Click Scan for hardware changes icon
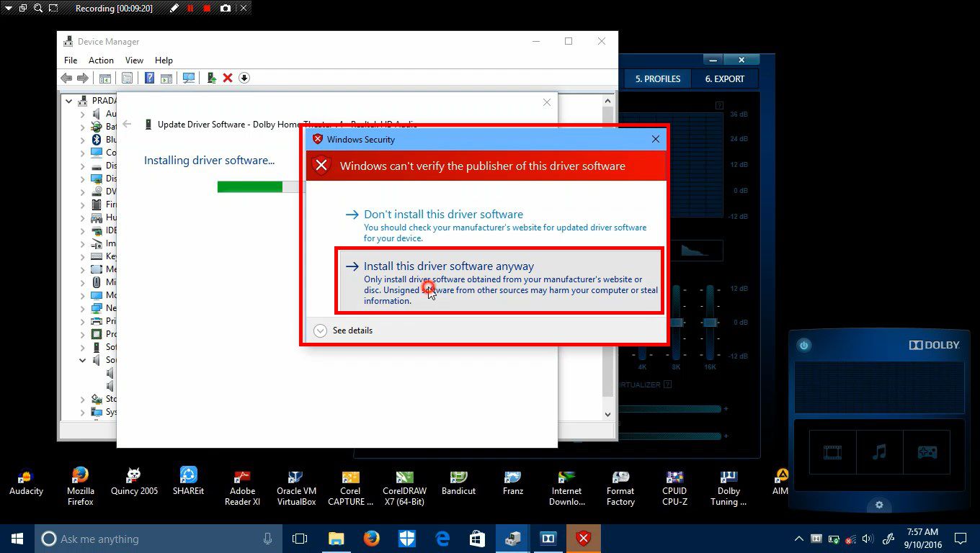The height and width of the screenshot is (553, 980). coord(189,78)
